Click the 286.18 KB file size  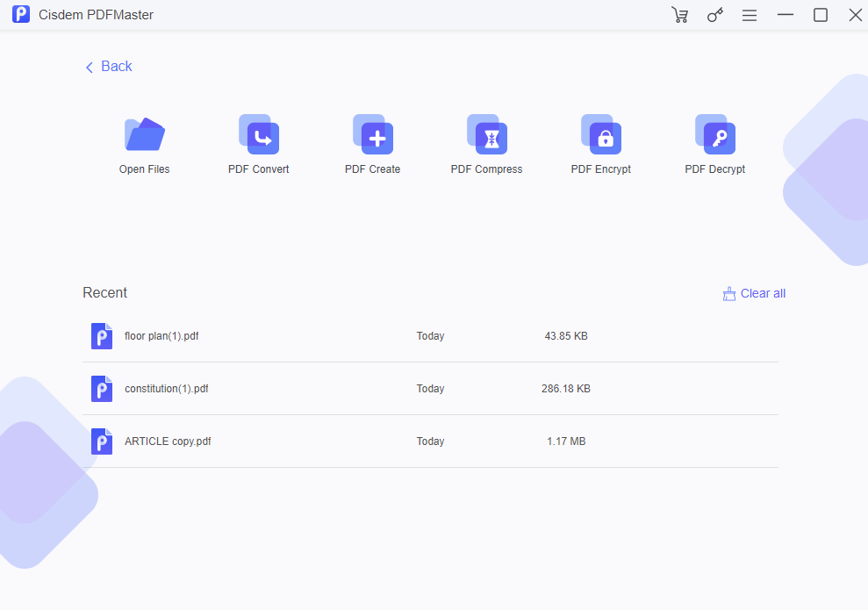coord(566,389)
